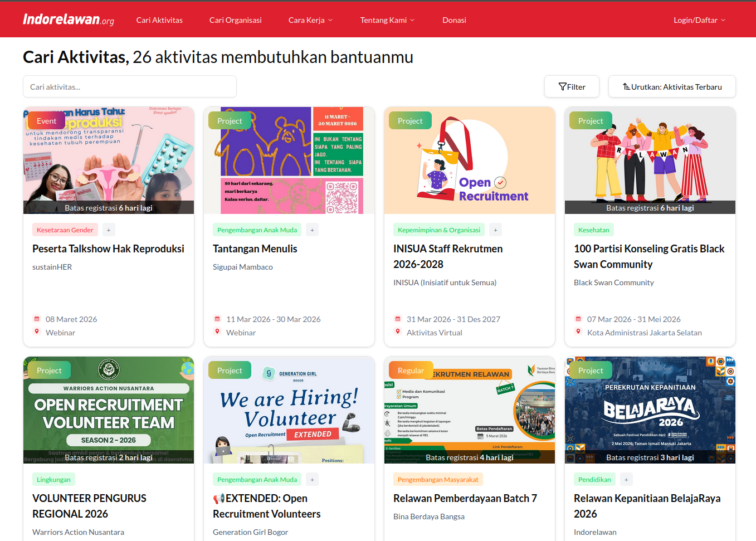Screen dimensions: 756x541
Task: Click the Regular badge on Relawan Pemberdayaan card
Action: (x=411, y=371)
